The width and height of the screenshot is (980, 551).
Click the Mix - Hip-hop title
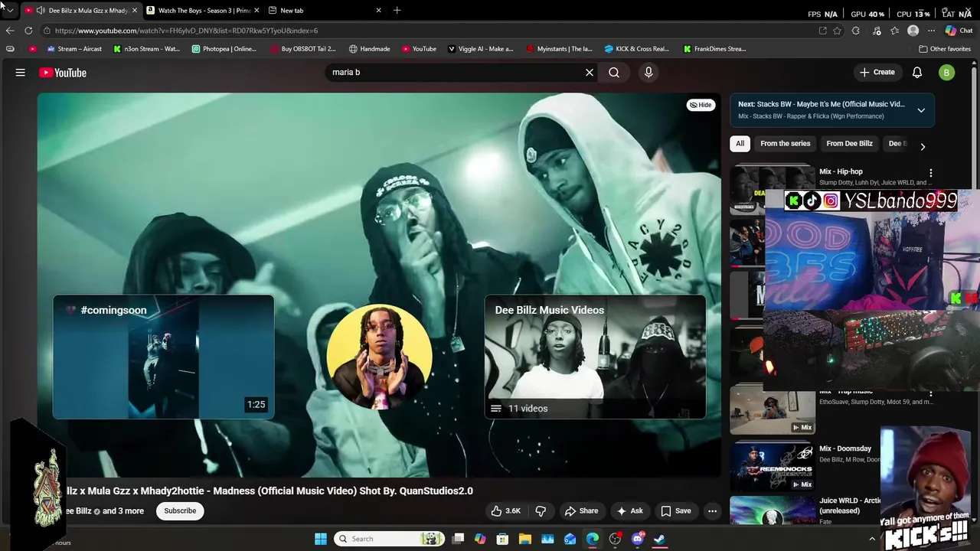coord(841,171)
